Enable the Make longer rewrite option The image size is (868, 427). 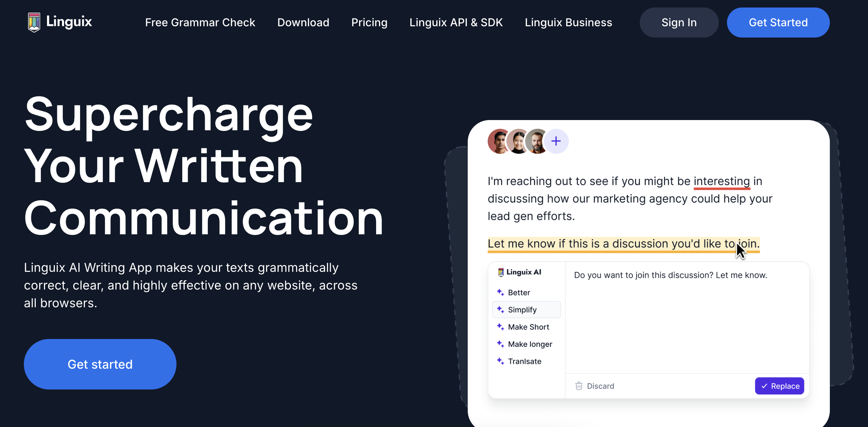(530, 344)
